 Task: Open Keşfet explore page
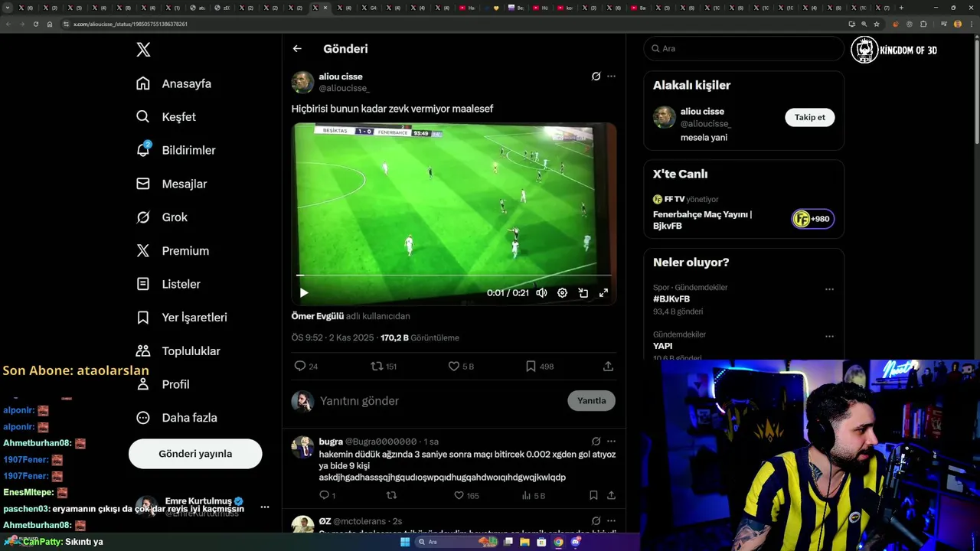pos(166,117)
